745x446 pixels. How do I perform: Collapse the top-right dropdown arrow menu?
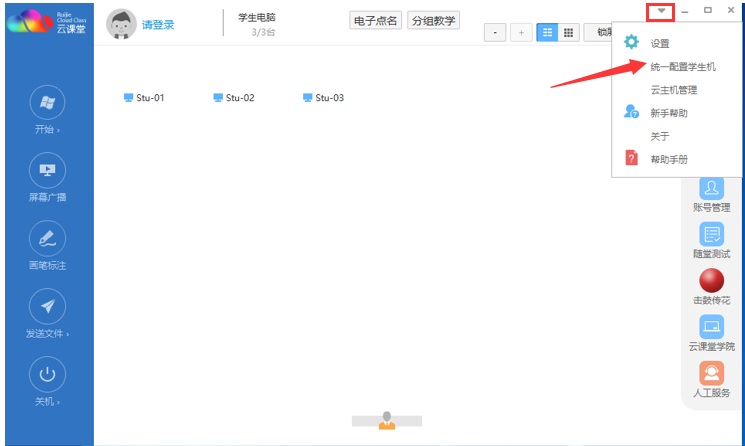click(661, 11)
